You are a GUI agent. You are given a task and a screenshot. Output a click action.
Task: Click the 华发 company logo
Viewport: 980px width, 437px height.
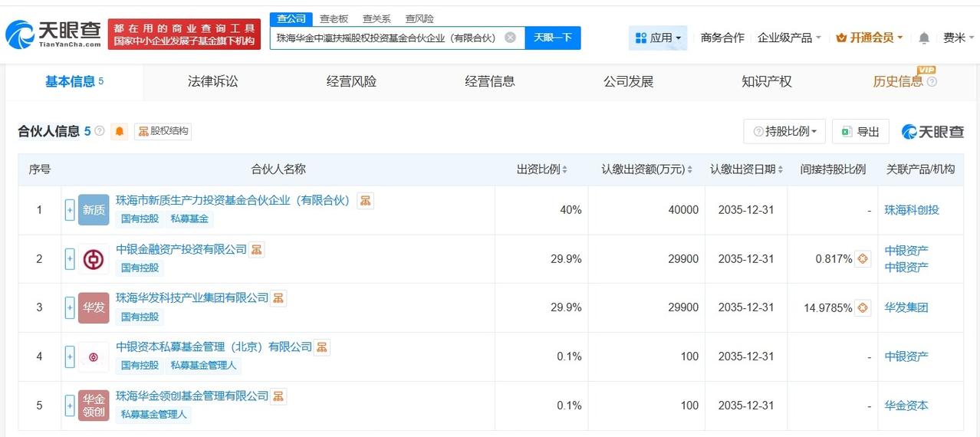94,307
